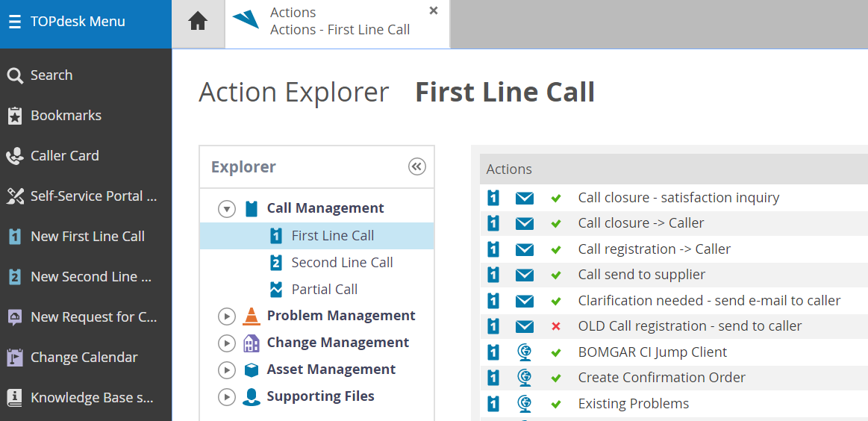The image size is (868, 421).
Task: Click the Change Calendar icon
Action: [x=15, y=358]
